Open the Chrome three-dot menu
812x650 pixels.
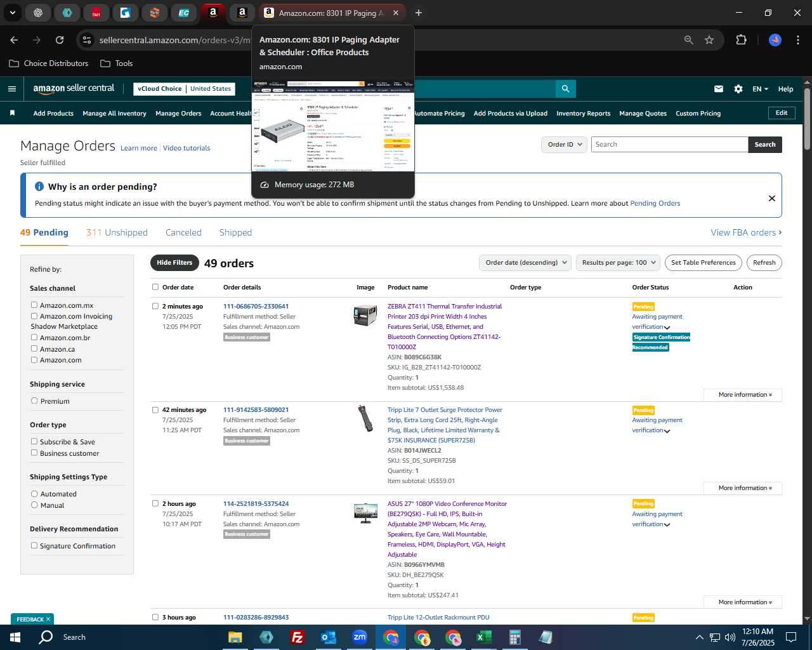797,40
